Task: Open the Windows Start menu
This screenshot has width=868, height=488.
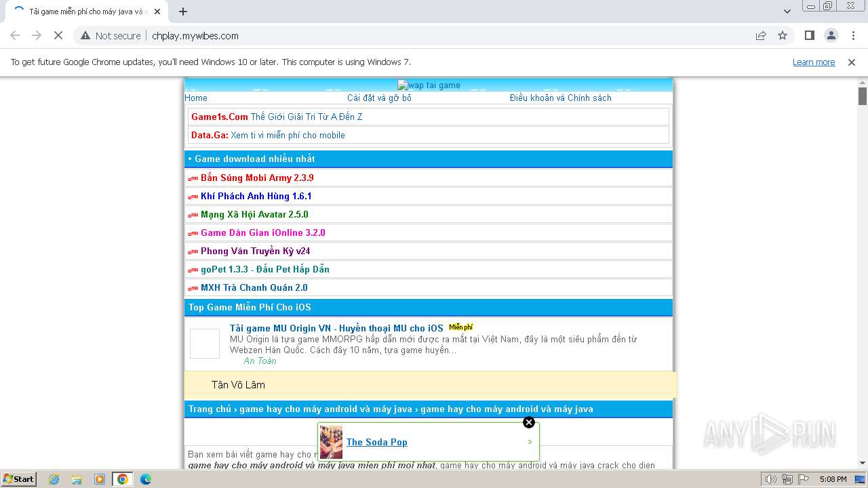Action: coord(18,479)
